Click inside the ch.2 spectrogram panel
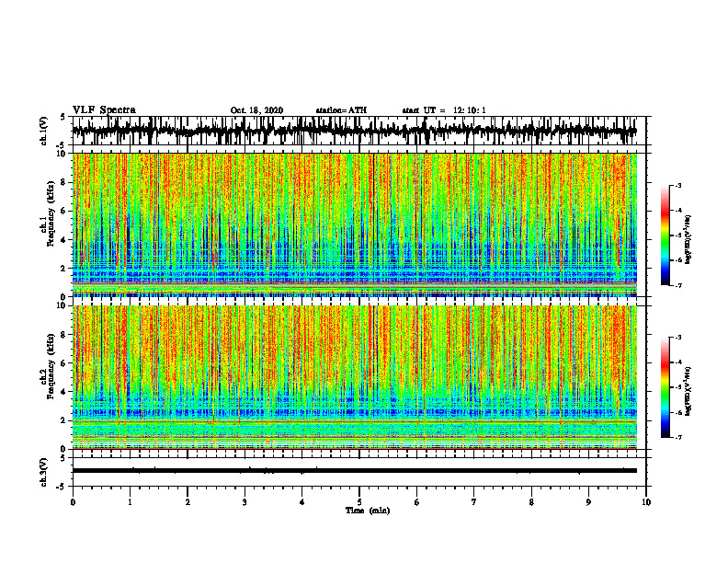This screenshot has width=728, height=563. coord(354,377)
